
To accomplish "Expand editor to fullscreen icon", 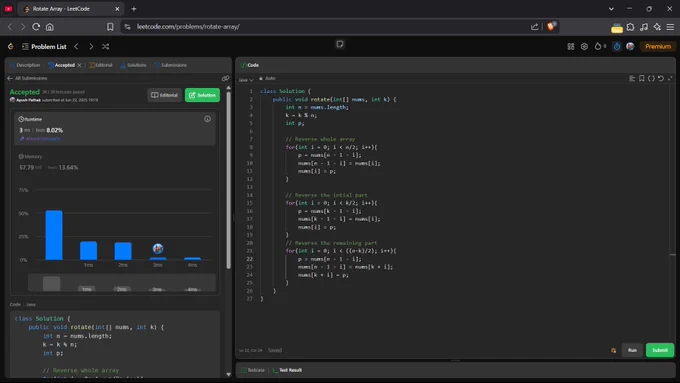I will click(x=670, y=79).
